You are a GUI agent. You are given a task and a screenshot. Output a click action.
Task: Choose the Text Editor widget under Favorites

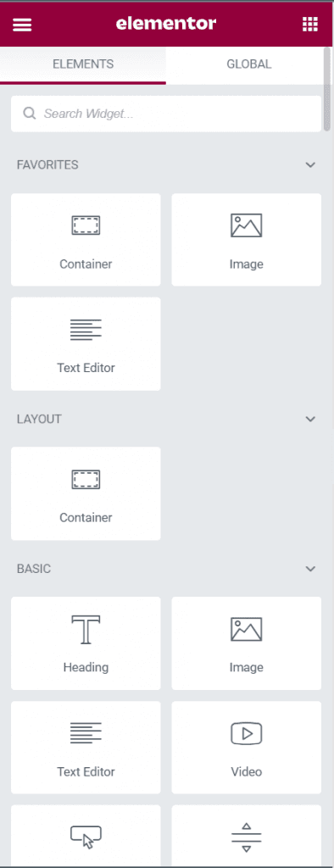[86, 344]
